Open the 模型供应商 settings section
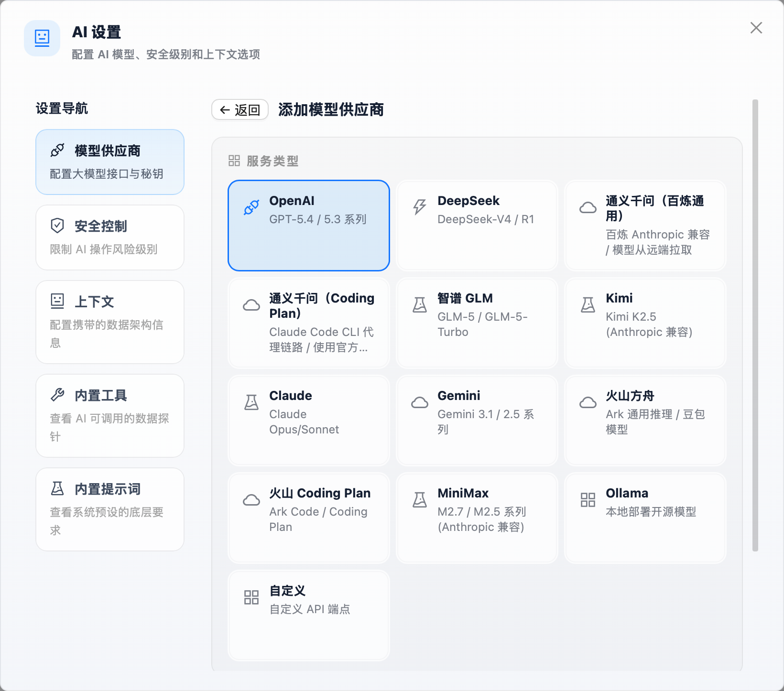 pos(110,162)
